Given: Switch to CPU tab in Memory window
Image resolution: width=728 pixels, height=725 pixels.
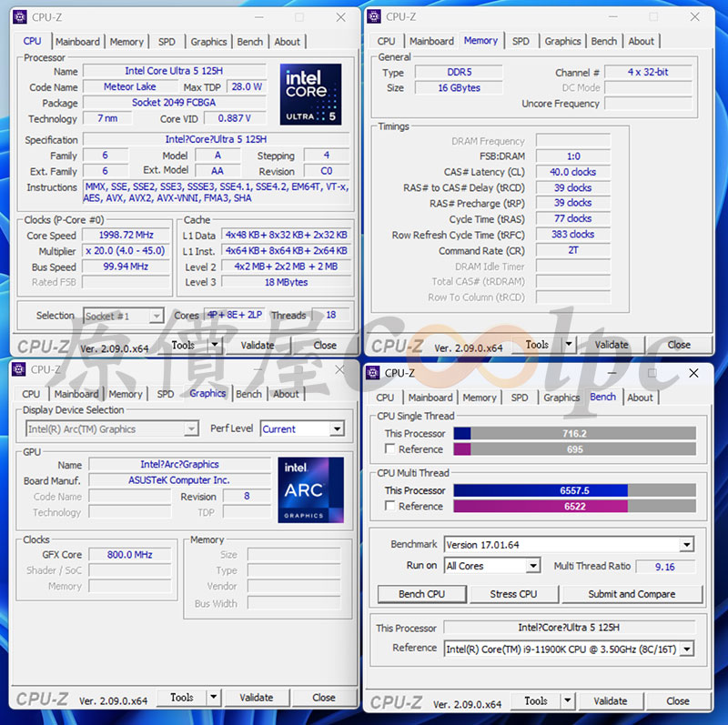Looking at the screenshot, I should pos(386,41).
